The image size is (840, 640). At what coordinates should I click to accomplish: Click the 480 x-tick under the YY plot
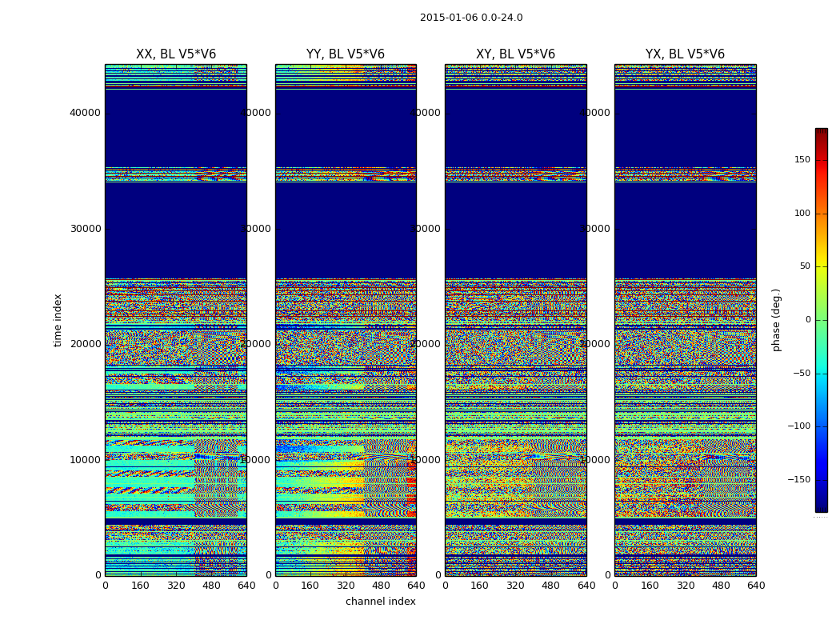pyautogui.click(x=381, y=586)
